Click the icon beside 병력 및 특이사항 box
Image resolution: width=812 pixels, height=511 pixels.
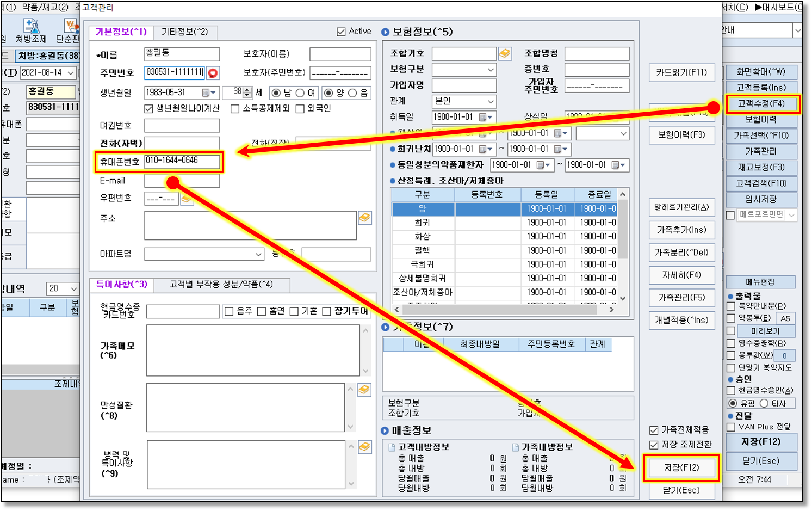pyautogui.click(x=364, y=447)
